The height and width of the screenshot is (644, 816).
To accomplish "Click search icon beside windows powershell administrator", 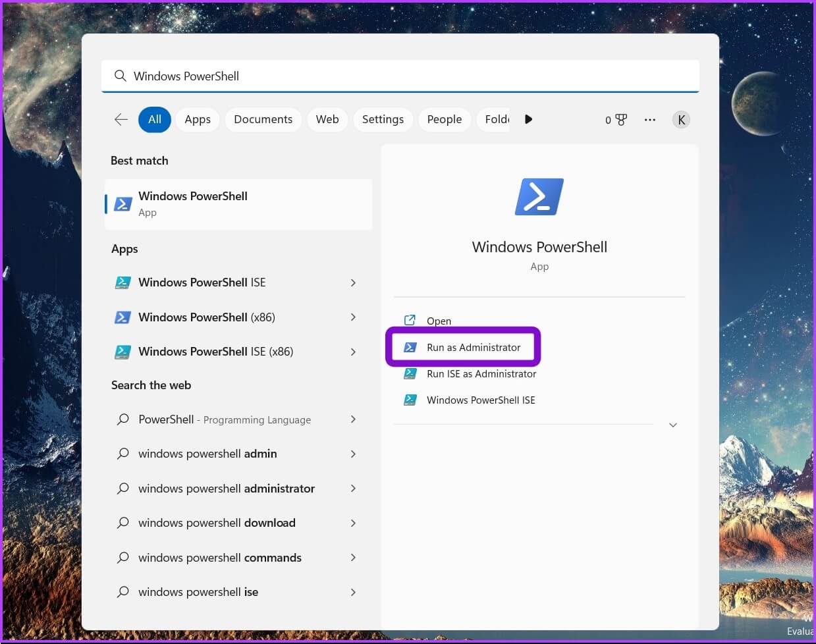I will click(122, 489).
